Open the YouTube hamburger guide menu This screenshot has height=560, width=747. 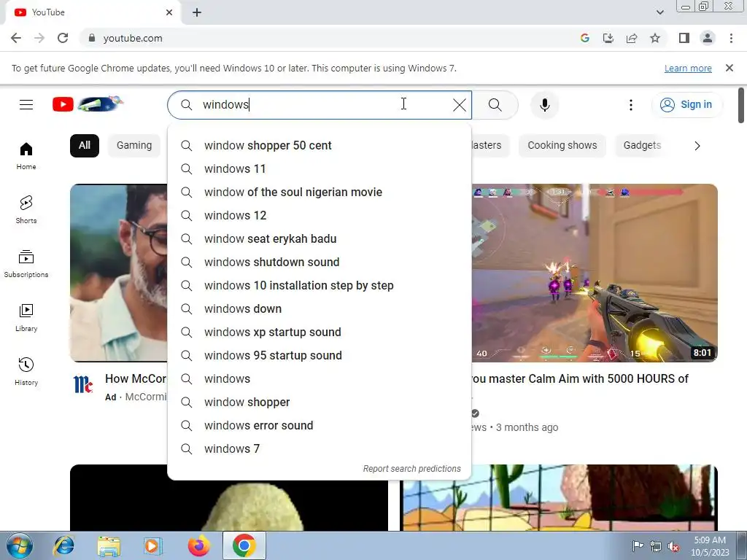click(x=26, y=104)
